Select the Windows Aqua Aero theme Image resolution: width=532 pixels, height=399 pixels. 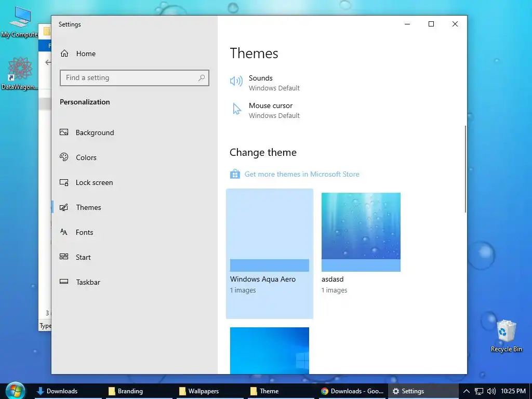tap(270, 254)
